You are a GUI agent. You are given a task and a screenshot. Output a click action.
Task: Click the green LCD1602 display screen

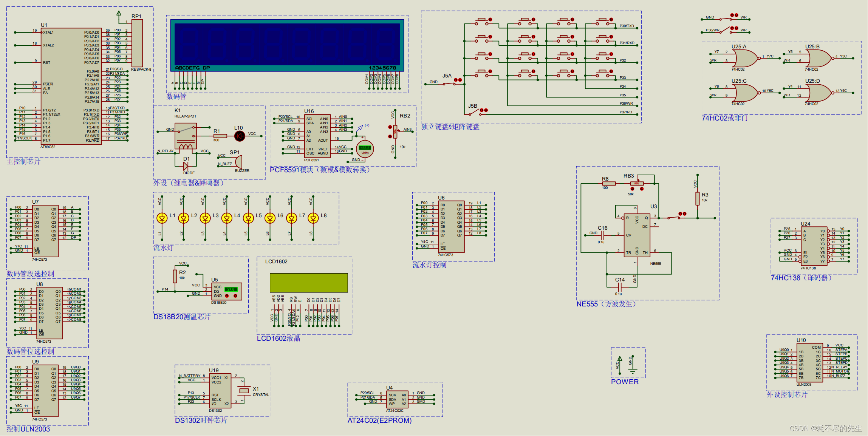(309, 283)
